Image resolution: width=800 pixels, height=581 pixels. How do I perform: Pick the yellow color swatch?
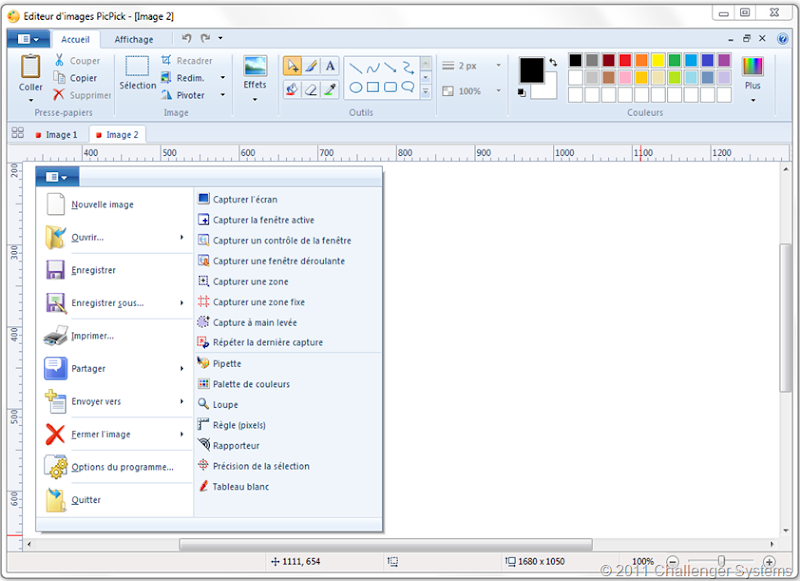pos(658,61)
